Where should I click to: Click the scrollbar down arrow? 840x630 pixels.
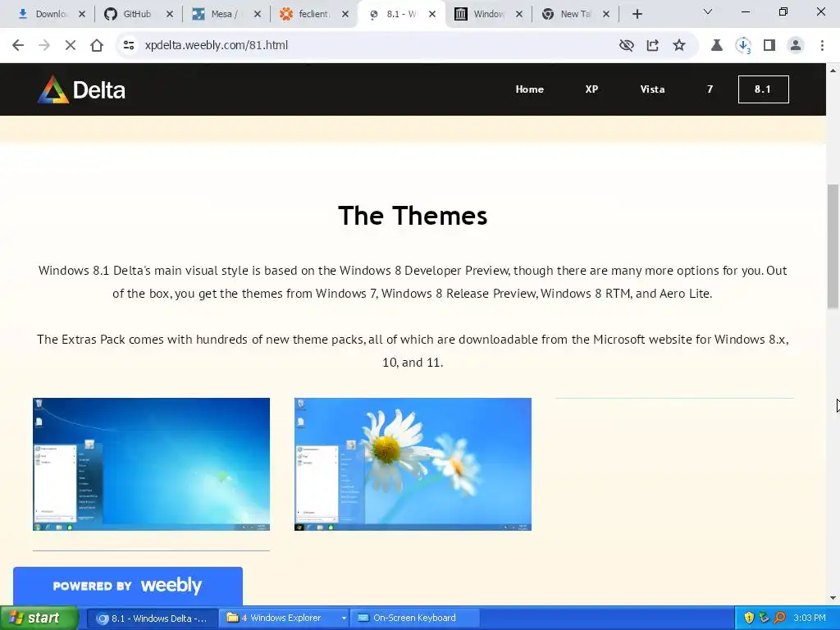833,598
